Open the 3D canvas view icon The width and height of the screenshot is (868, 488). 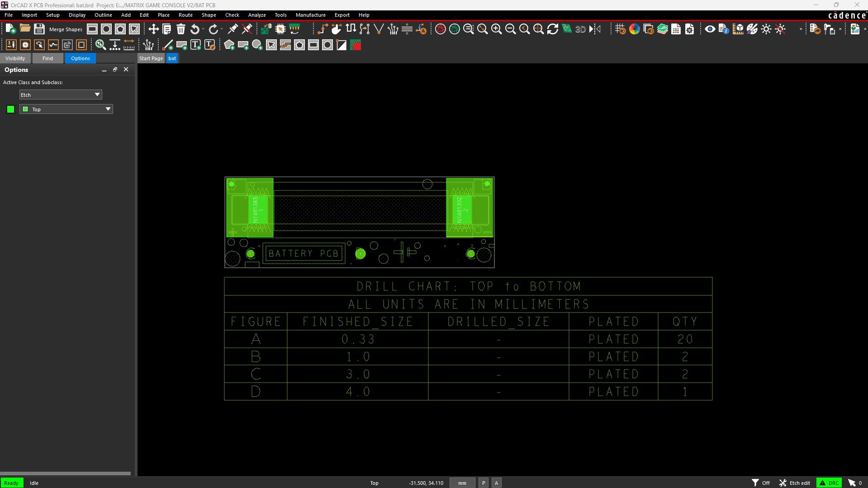pyautogui.click(x=580, y=29)
